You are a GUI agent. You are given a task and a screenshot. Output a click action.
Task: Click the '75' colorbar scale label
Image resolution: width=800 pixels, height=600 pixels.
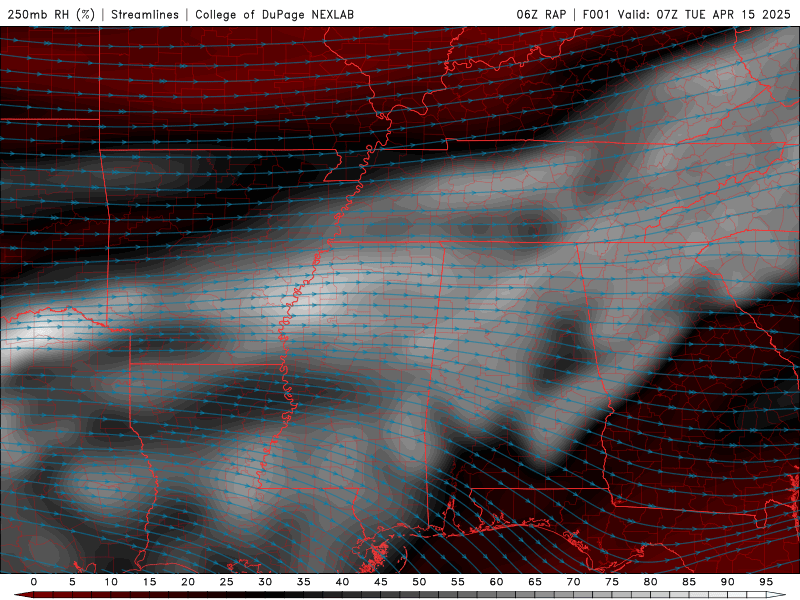point(612,582)
